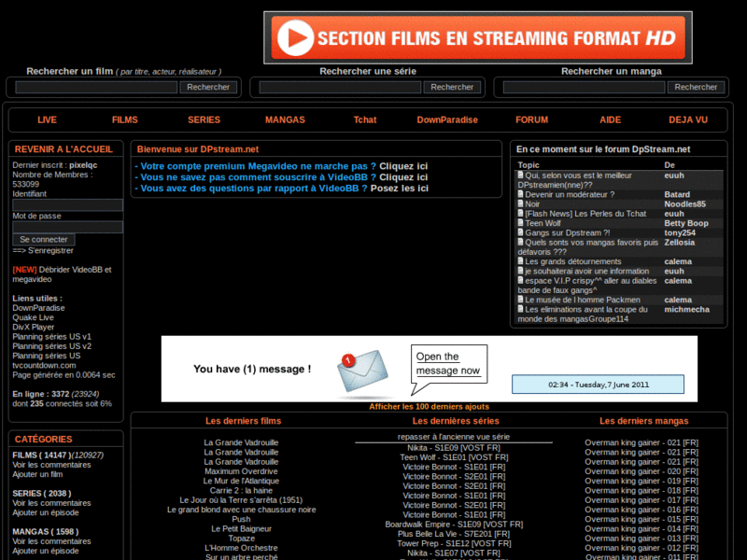Screen dimensions: 747x560
Task: Open 'Débrider VideoBB et megavideo' link
Action: (x=62, y=274)
